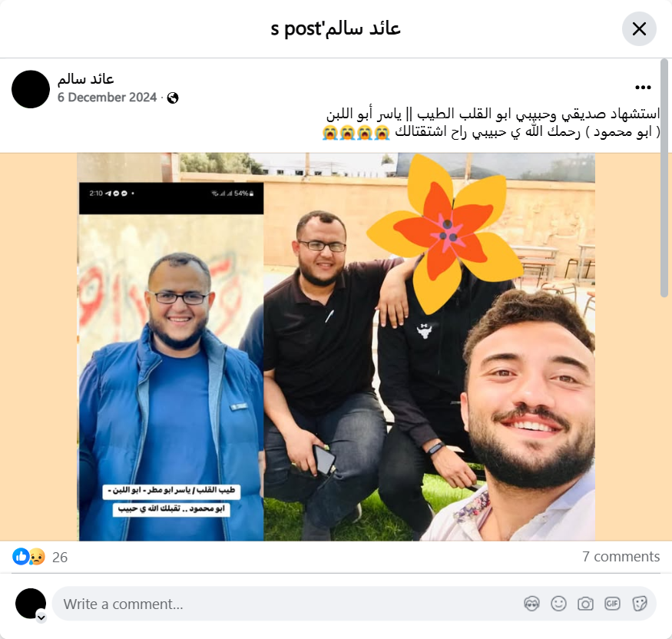672x639 pixels.
Task: Click your profile avatar beside comment box
Action: (31, 604)
